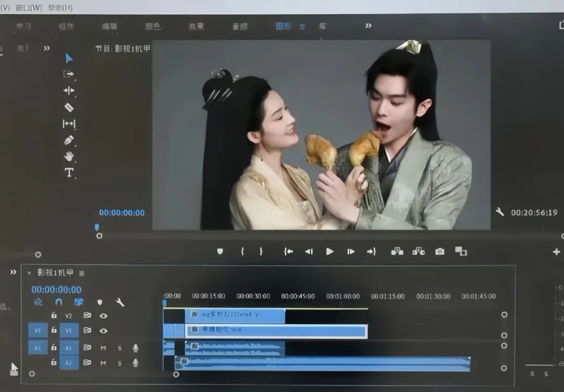
Task: Go to Out point
Action: click(x=371, y=252)
